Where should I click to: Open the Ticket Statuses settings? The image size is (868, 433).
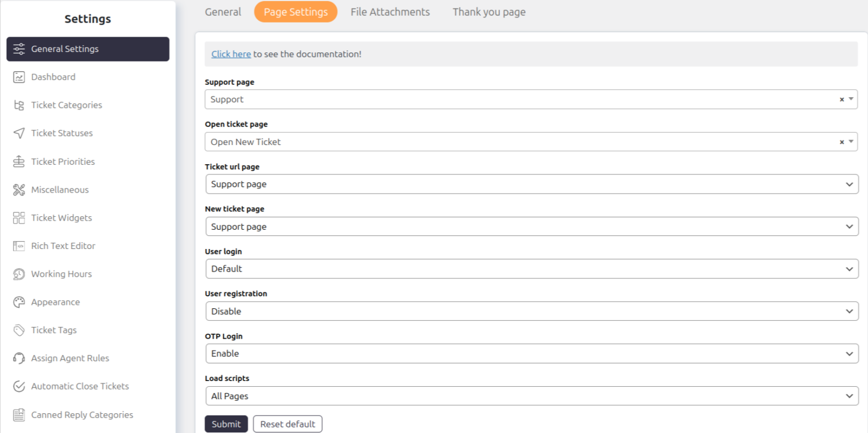(62, 133)
